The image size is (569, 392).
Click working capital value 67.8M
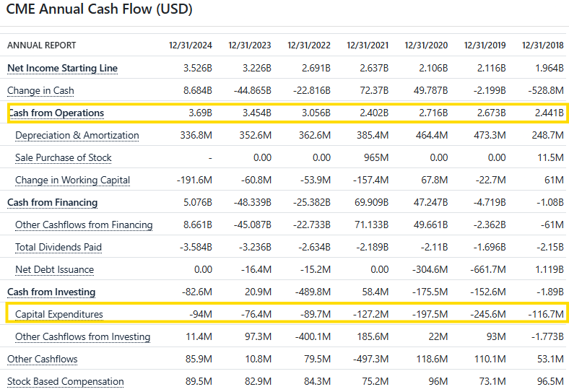(x=435, y=180)
